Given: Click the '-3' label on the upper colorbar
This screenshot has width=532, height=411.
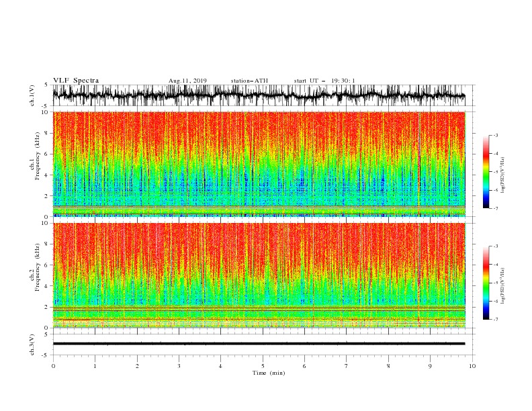Looking at the screenshot, I should tap(496, 136).
